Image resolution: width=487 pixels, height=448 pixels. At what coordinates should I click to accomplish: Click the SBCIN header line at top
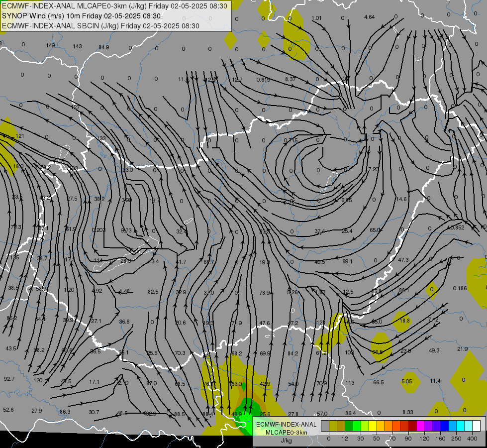click(x=100, y=26)
